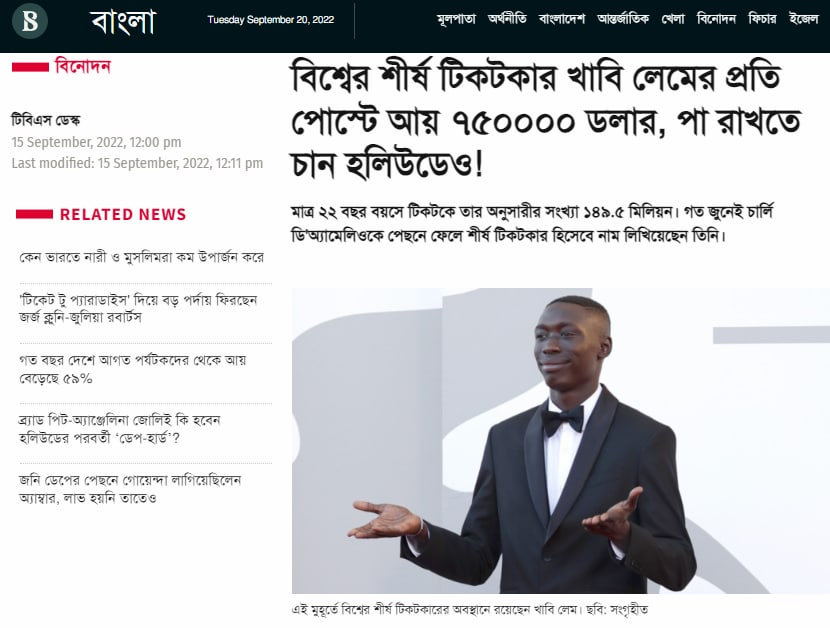The image size is (830, 628).
Task: Click the টিবিএস ডেস্ক author name
Action: (46, 121)
